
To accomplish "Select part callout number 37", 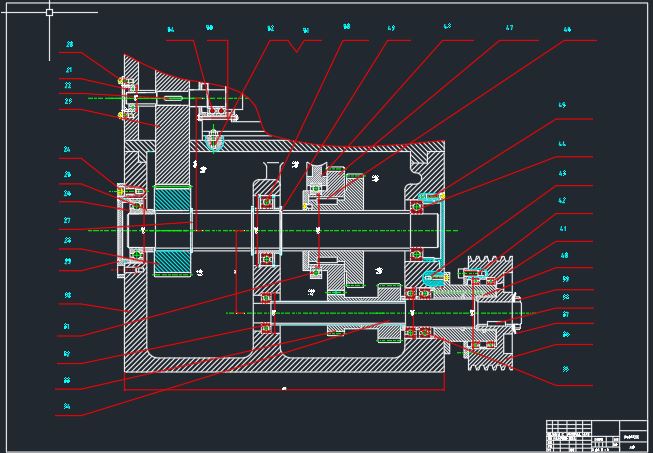I will coord(566,315).
